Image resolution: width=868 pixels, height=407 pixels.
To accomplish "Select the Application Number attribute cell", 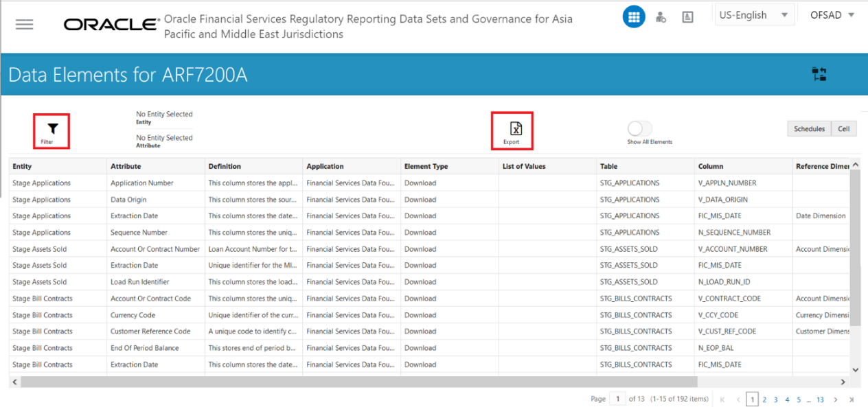I will pos(156,183).
